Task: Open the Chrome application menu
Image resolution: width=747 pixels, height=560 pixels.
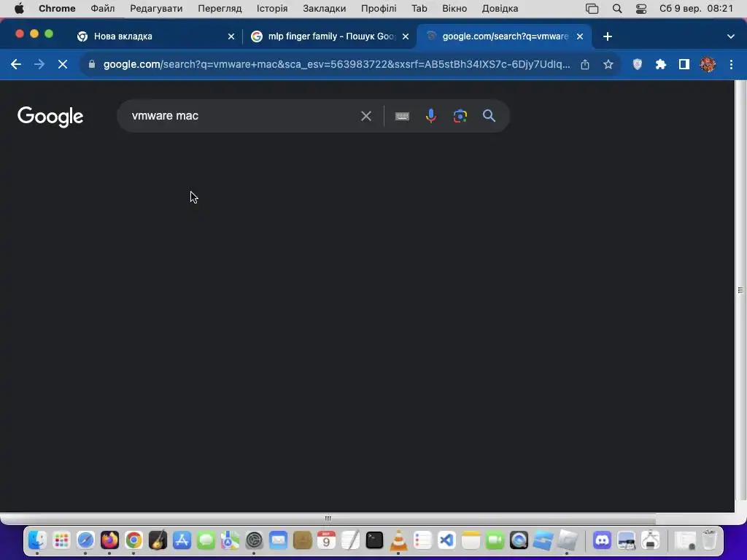Action: point(57,9)
